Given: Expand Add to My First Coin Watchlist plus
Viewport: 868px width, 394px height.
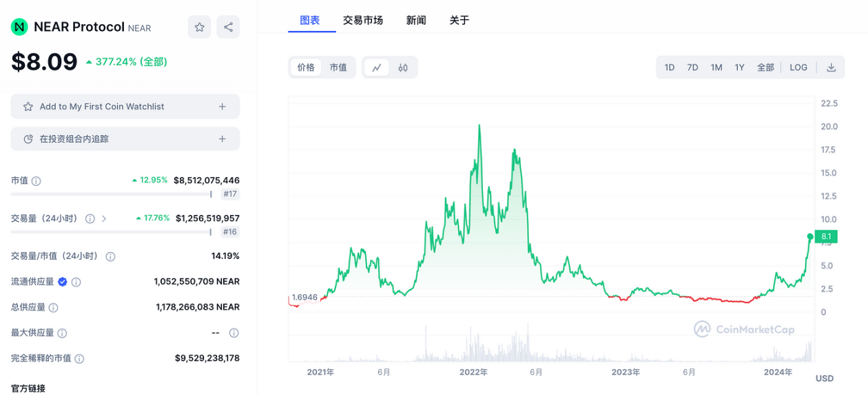Looking at the screenshot, I should [x=222, y=107].
